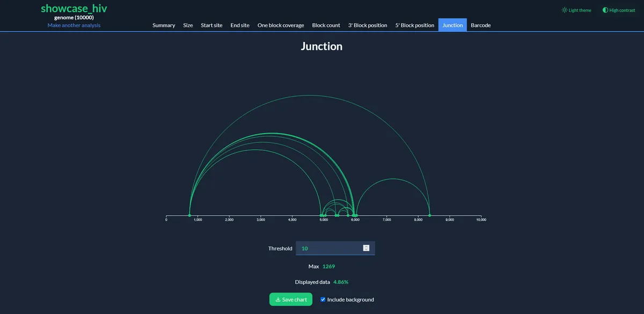Screen dimensions: 644x314
Task: Select One block coverage tab
Action: pyautogui.click(x=281, y=25)
